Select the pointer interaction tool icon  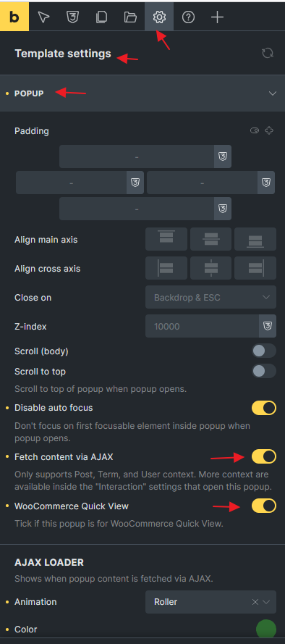pyautogui.click(x=43, y=17)
